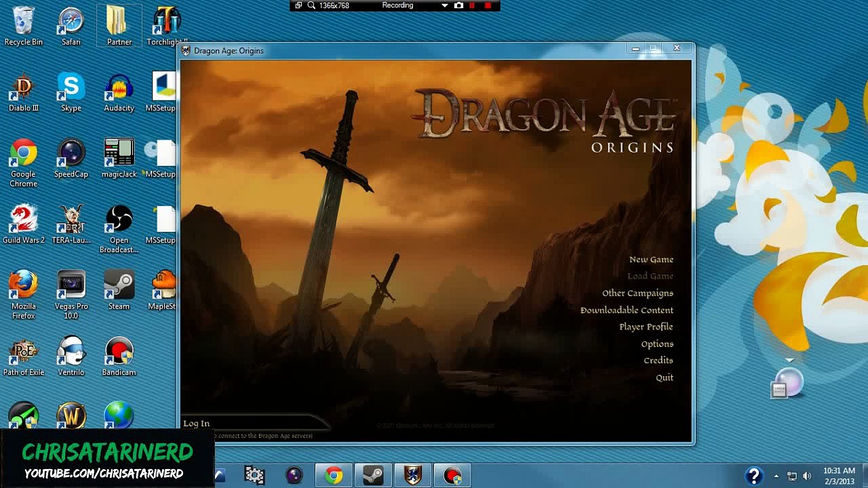
Task: Open Steam from the taskbar
Action: click(372, 475)
